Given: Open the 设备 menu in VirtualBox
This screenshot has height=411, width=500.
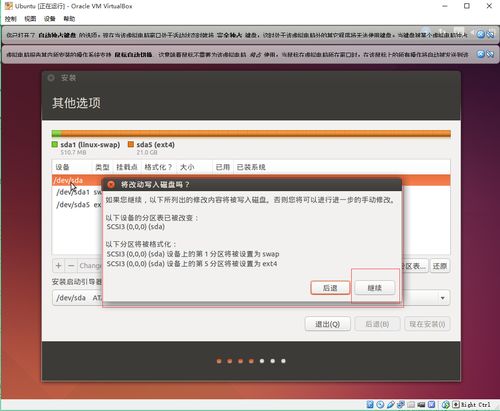Looking at the screenshot, I should [50, 19].
